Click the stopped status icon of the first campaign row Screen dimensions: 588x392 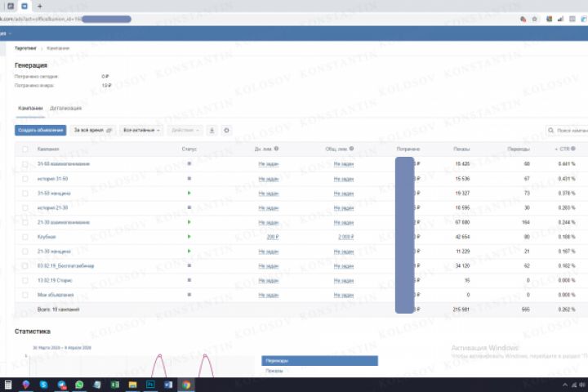pyautogui.click(x=189, y=163)
